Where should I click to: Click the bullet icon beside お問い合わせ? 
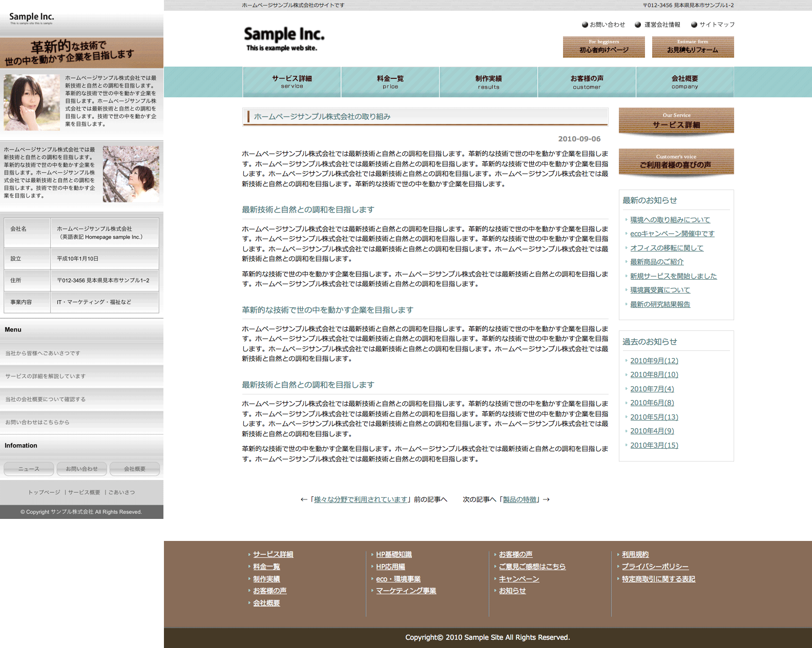[585, 25]
